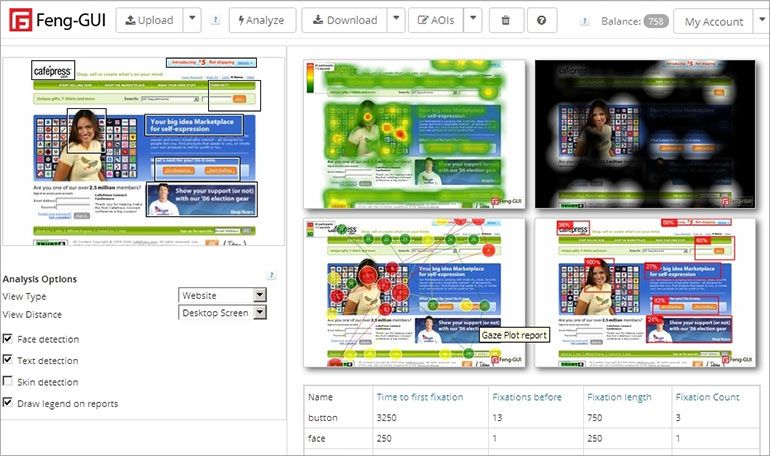The image size is (770, 456).
Task: Sort by Time to first fixation column
Action: pyautogui.click(x=419, y=397)
